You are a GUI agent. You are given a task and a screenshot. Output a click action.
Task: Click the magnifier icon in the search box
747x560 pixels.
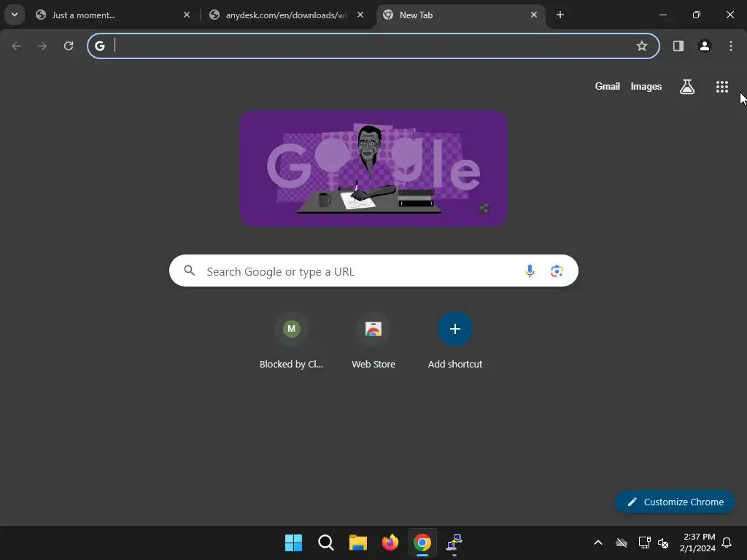click(x=190, y=271)
